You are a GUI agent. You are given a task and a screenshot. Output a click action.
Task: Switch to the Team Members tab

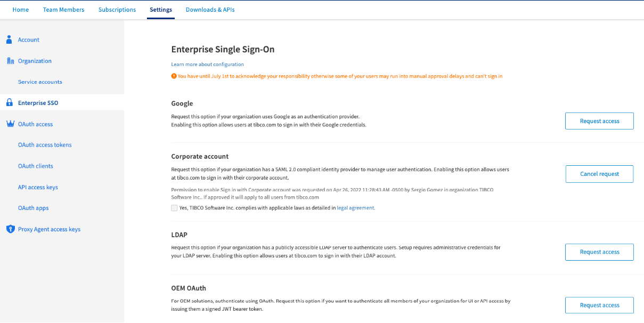tap(63, 10)
